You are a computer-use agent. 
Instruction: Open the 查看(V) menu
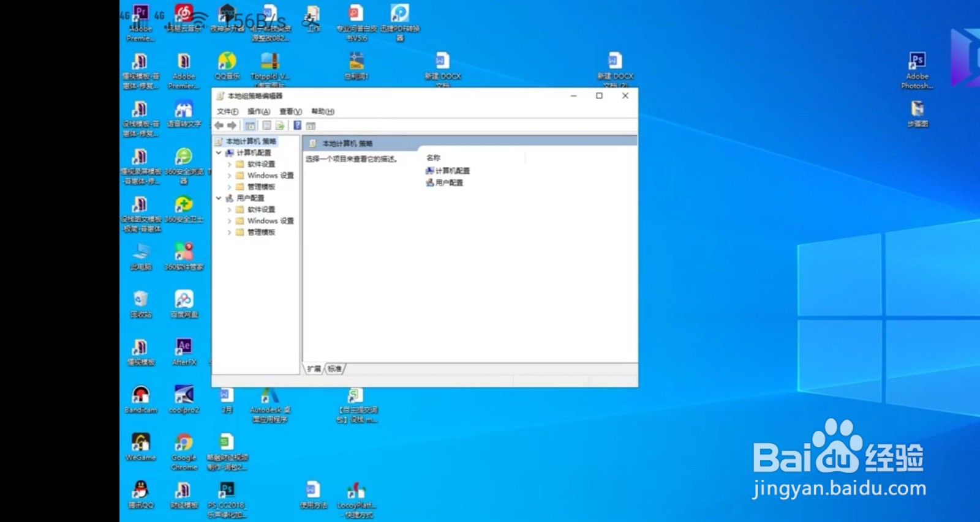[x=290, y=111]
